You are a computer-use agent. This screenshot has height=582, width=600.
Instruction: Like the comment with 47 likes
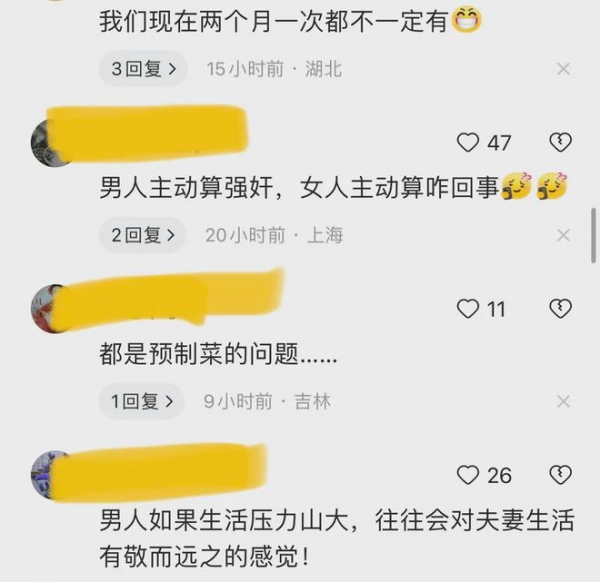tap(468, 142)
